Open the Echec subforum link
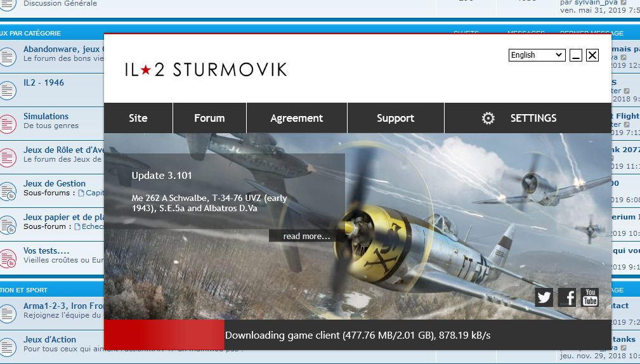The width and height of the screenshot is (640, 364). tap(93, 226)
